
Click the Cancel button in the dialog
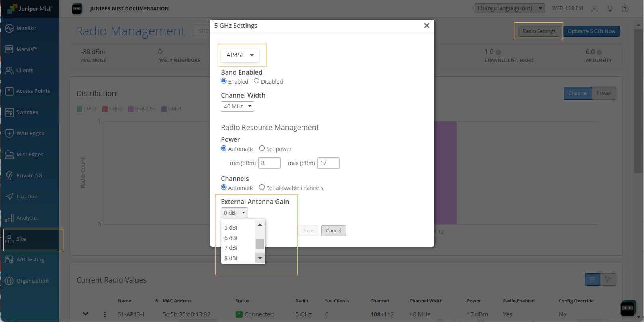(334, 230)
